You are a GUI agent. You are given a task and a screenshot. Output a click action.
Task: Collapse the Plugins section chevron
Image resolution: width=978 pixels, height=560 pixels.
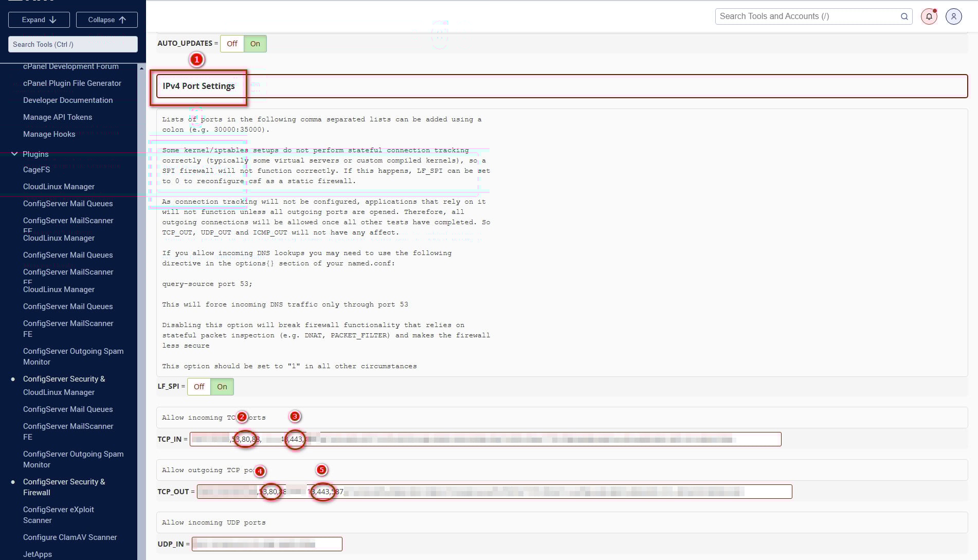coord(14,154)
